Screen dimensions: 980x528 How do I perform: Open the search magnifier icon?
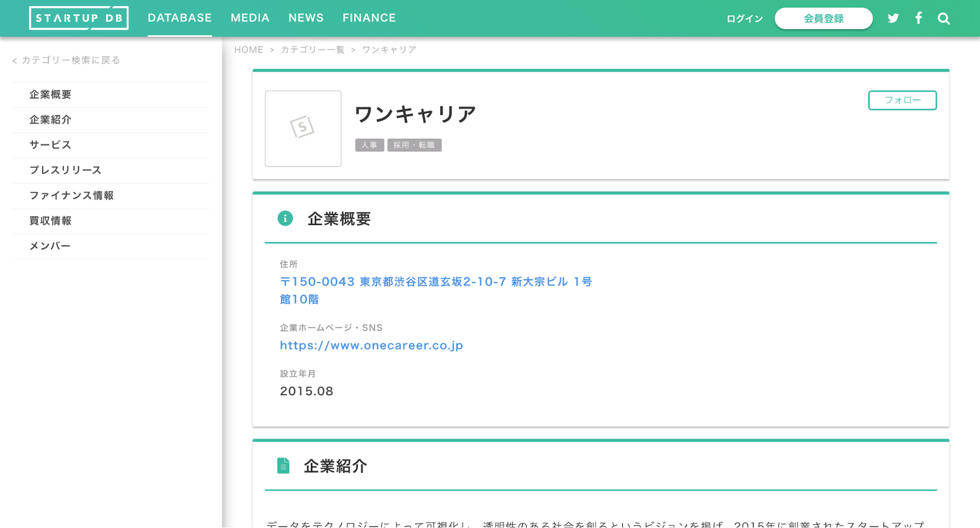coord(944,19)
